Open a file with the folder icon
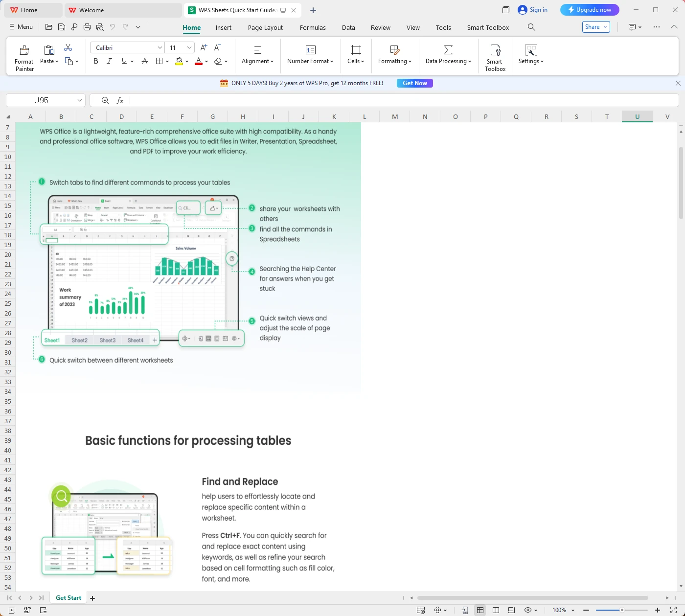Viewport: 685px width, 616px height. click(49, 27)
